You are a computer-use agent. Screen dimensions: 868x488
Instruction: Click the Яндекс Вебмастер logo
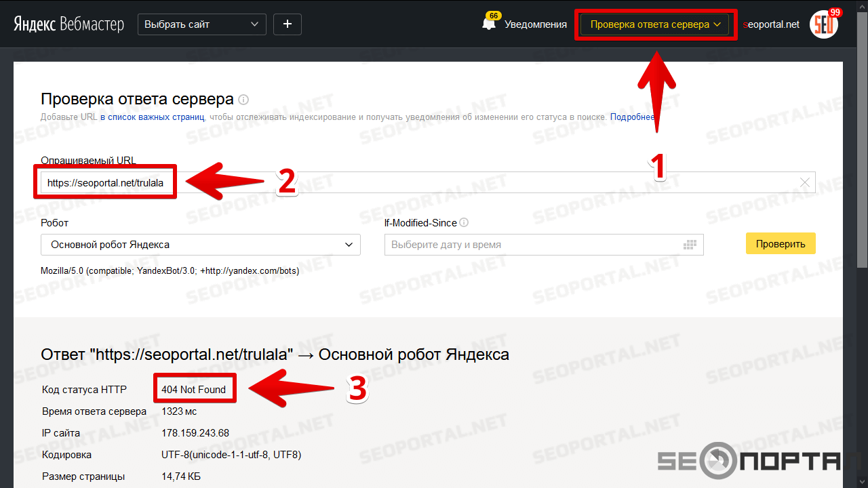click(68, 24)
